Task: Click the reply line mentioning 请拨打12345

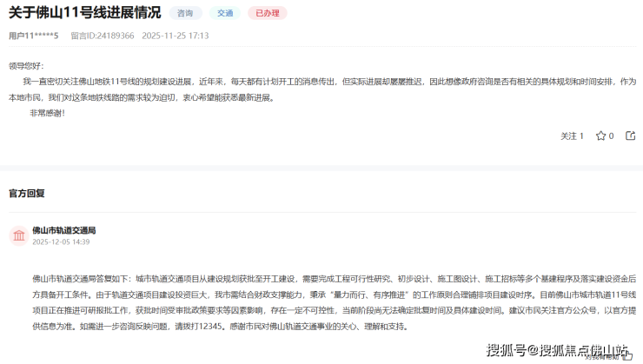Action: pos(220,327)
